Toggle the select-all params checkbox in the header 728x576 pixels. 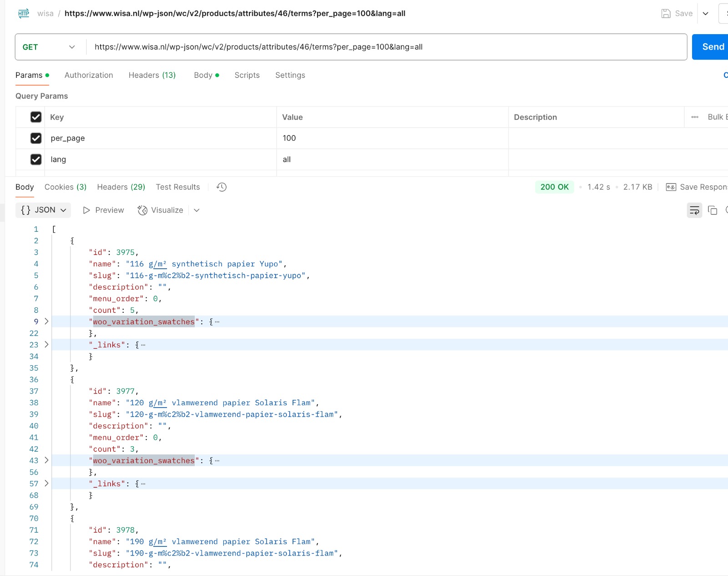click(36, 117)
